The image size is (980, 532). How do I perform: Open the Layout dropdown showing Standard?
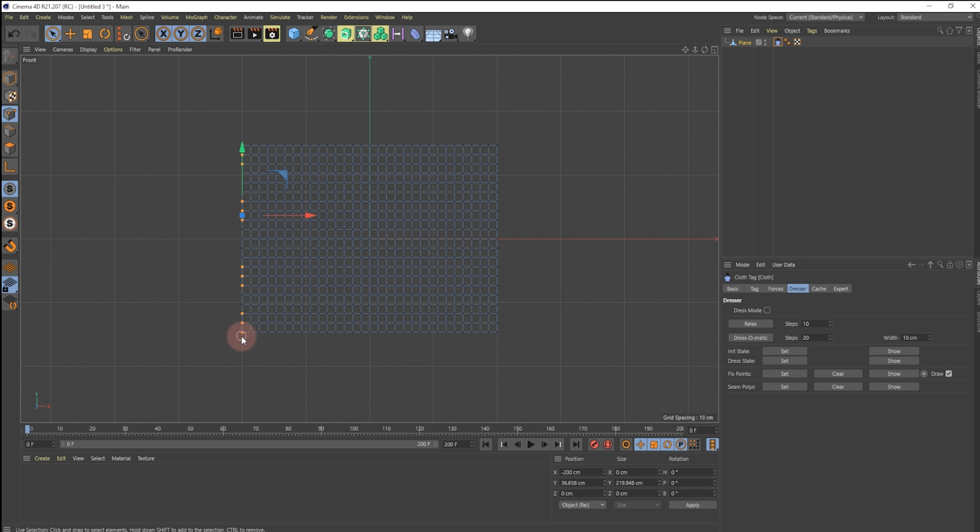click(x=935, y=17)
